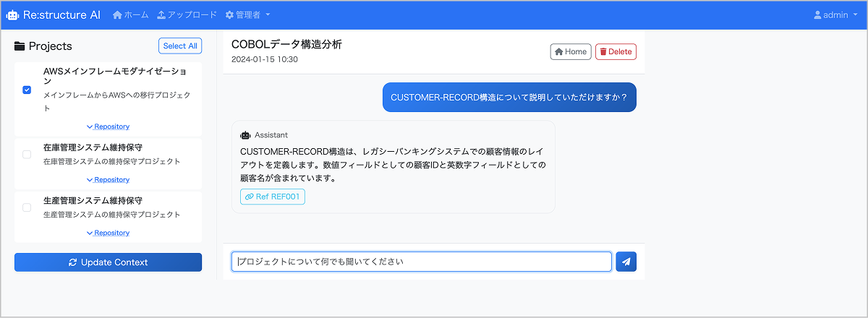The height and width of the screenshot is (318, 868).
Task: Click the Re:structure AI brand text
Action: [62, 14]
